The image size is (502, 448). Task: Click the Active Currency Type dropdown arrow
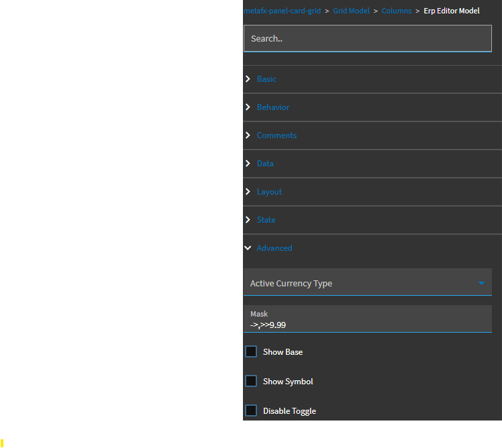click(x=481, y=283)
